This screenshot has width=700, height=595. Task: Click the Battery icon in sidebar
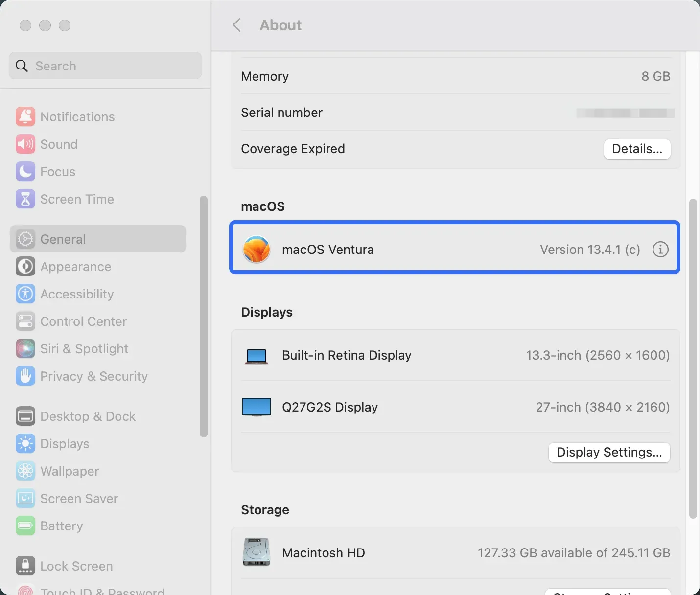point(25,526)
